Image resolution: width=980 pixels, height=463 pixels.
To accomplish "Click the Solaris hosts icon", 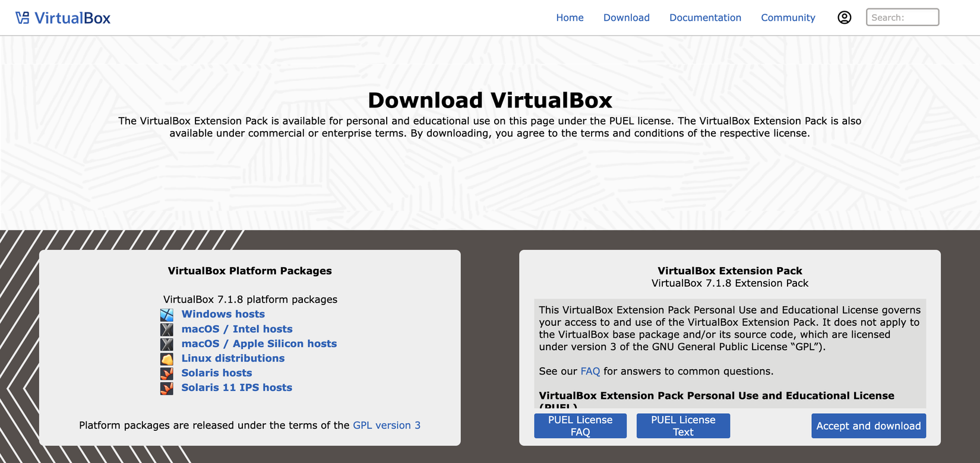I will coord(167,373).
